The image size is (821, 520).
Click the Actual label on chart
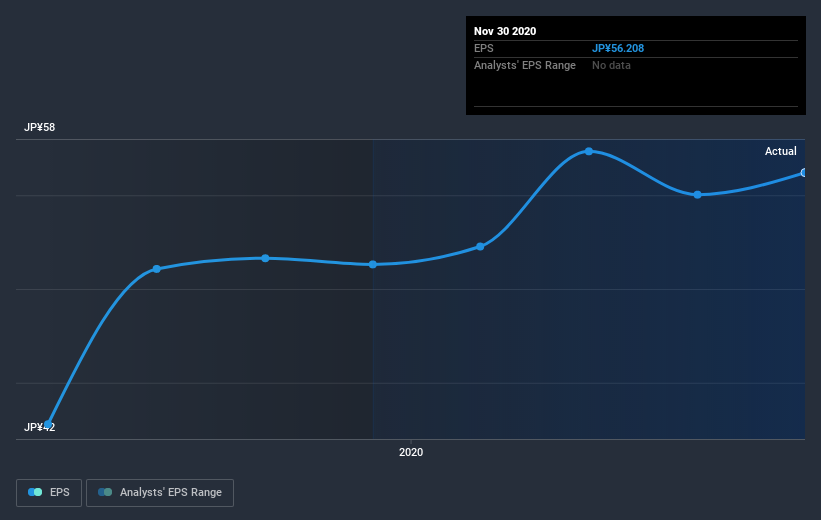click(x=781, y=151)
